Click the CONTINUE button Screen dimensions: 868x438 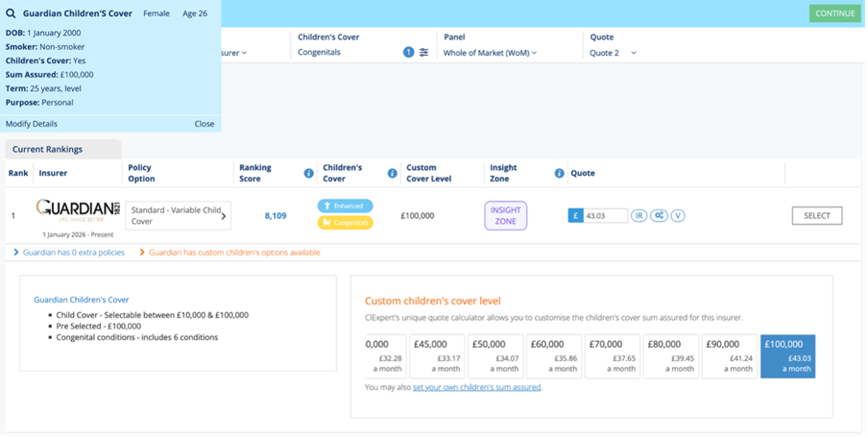point(834,13)
